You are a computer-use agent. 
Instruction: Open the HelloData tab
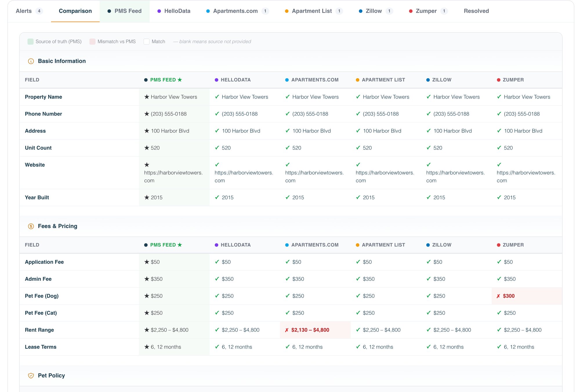pyautogui.click(x=174, y=11)
